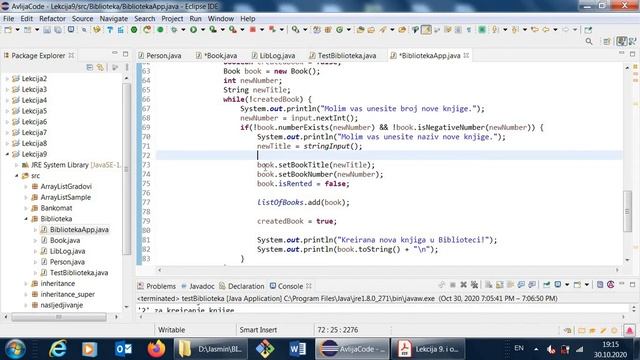Viewport: 640px width, 360px height.
Task: Click Open Console icon
Action: (x=577, y=284)
